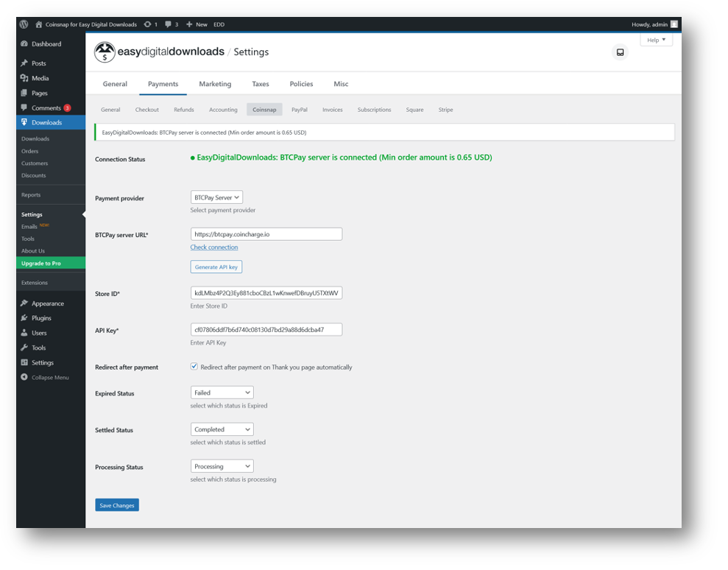Click the Howdy, admin account menu
The image size is (728, 570).
click(x=654, y=24)
